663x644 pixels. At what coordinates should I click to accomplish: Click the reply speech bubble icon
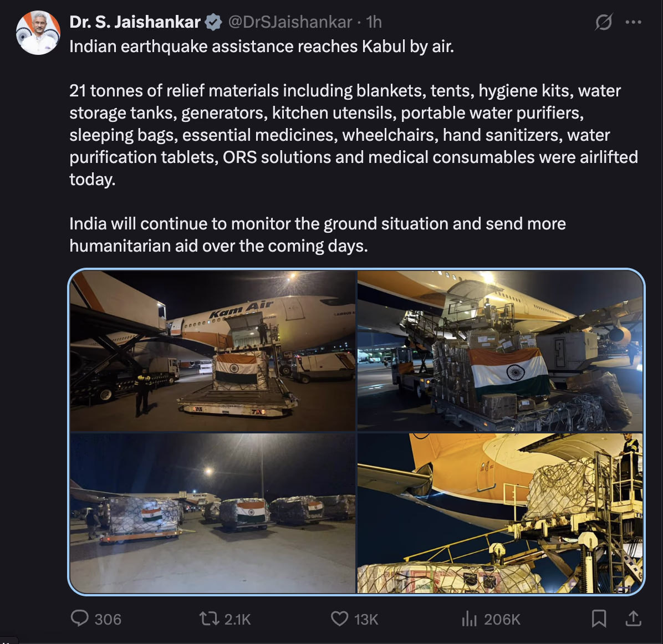coord(80,618)
